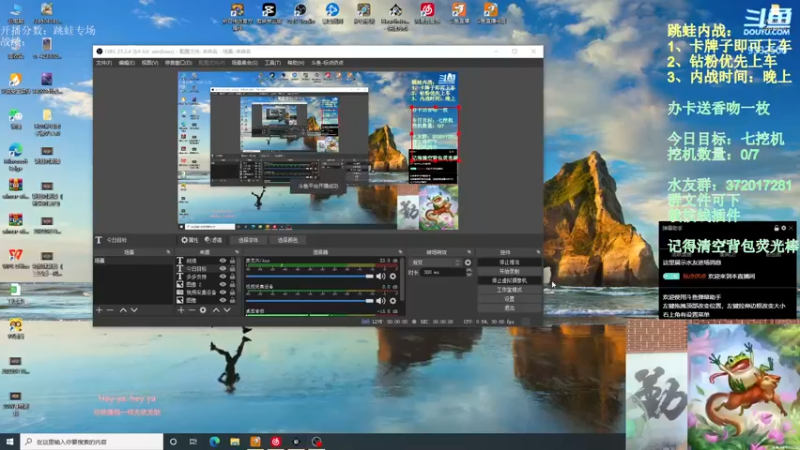This screenshot has height=450, width=800.
Task: Toggle the lock on the 今日目标 source
Action: tap(233, 268)
